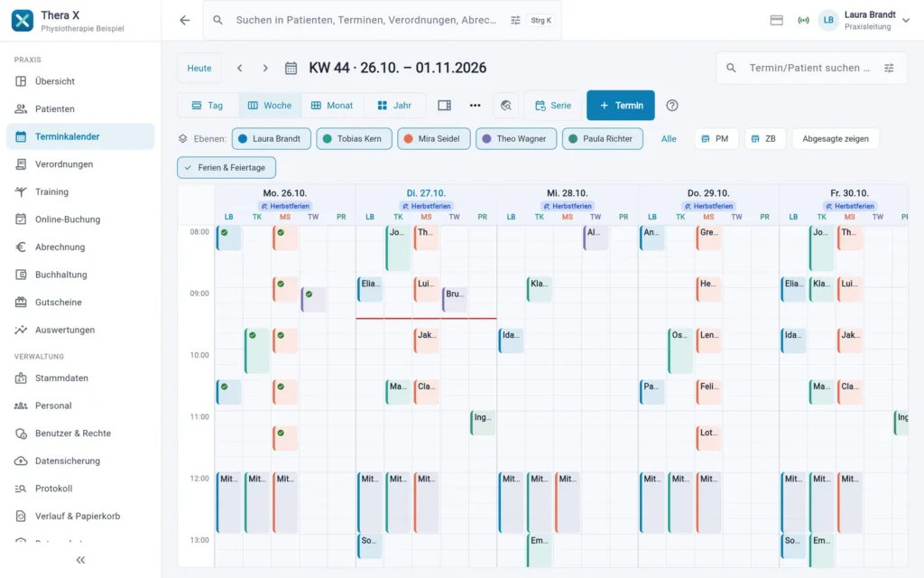
Task: Open Personal in the sidebar
Action: point(80,406)
